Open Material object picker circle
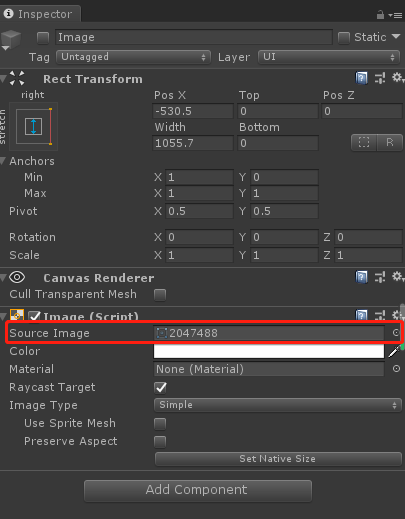This screenshot has width=405, height=519. point(396,369)
